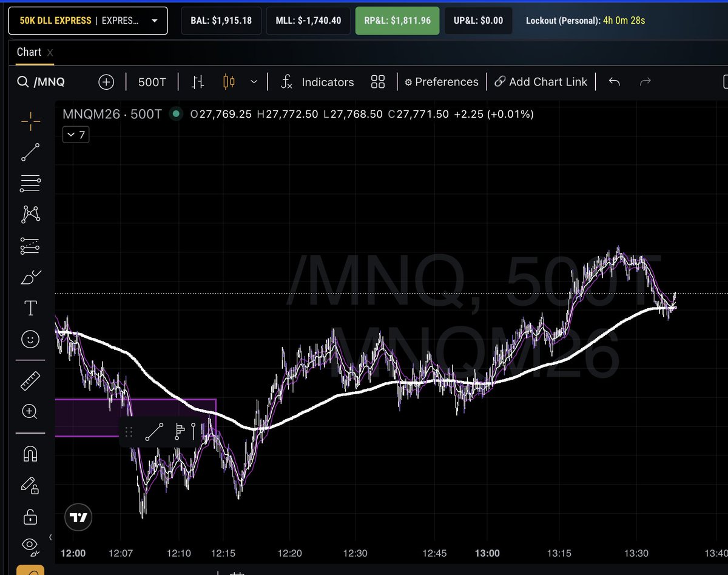The width and height of the screenshot is (728, 575).
Task: Open the emoji icons tool
Action: (x=30, y=339)
